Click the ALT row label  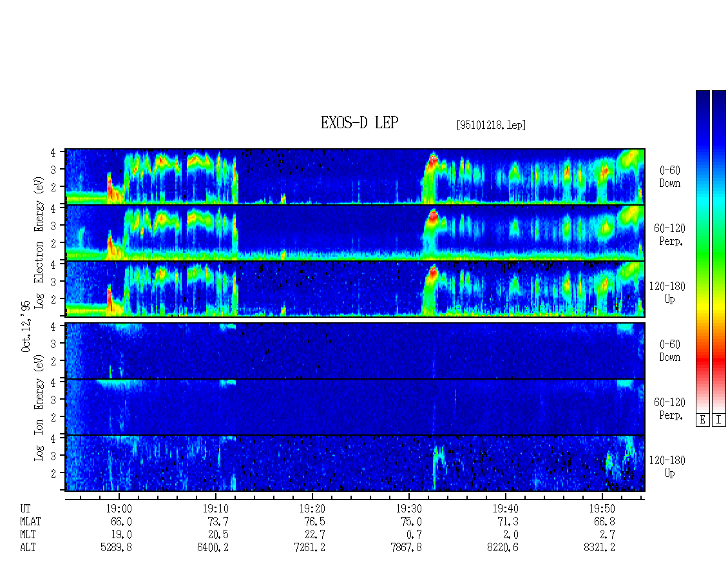tap(28, 548)
